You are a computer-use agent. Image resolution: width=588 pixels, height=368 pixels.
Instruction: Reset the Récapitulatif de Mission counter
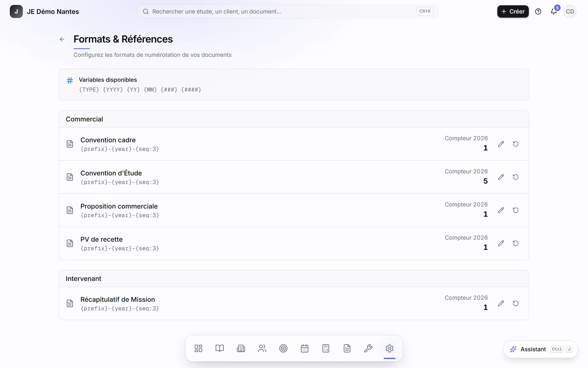coord(516,303)
